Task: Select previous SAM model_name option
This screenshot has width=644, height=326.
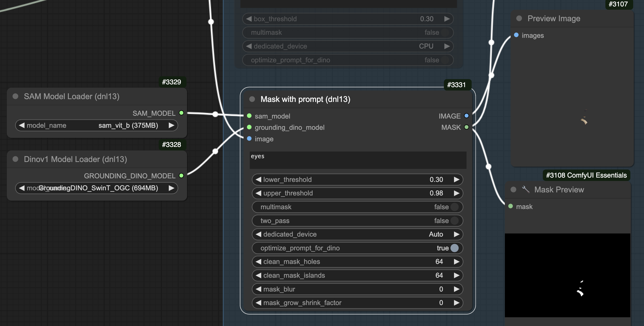Action: click(22, 125)
